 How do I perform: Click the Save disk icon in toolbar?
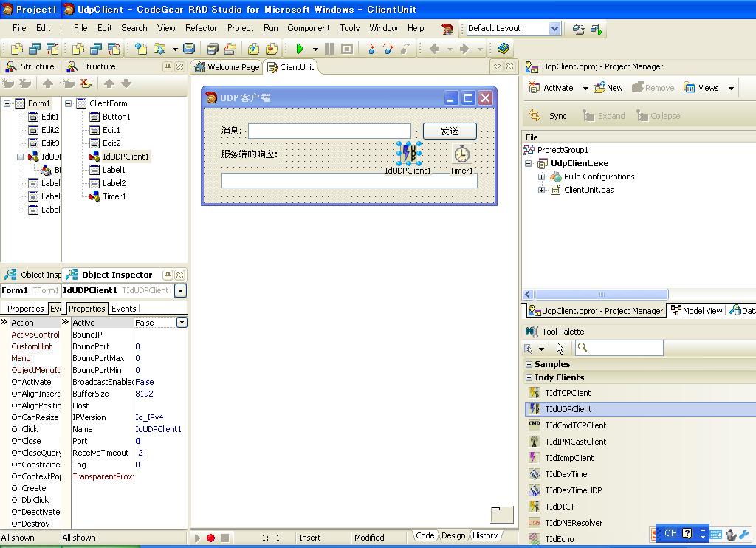pos(189,49)
